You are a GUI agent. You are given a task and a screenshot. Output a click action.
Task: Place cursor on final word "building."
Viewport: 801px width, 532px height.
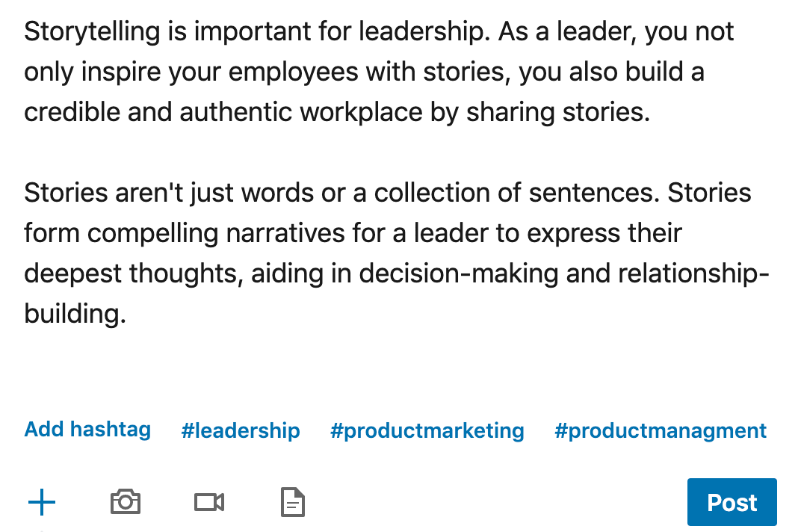tap(75, 314)
